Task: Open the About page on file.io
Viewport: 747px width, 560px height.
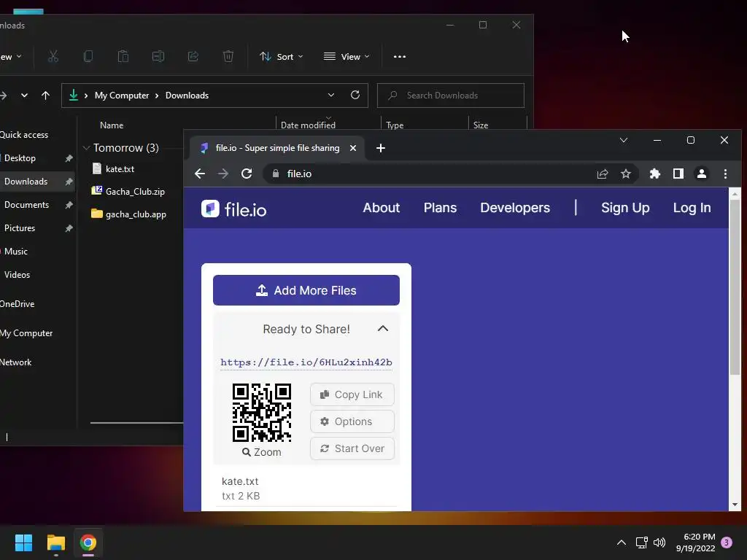Action: click(381, 208)
